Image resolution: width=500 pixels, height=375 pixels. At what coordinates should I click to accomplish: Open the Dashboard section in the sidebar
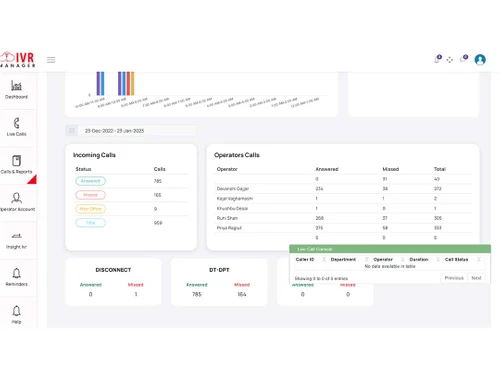point(16,90)
